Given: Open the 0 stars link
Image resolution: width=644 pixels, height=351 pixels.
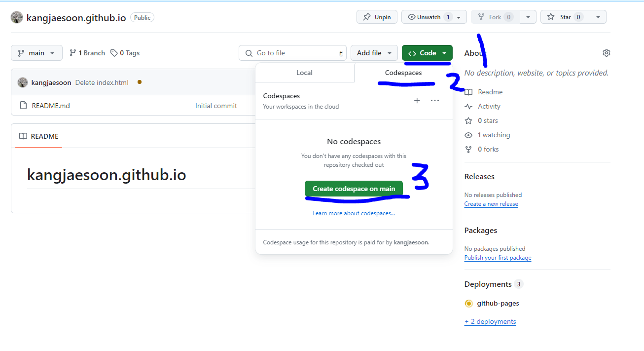Looking at the screenshot, I should click(482, 120).
